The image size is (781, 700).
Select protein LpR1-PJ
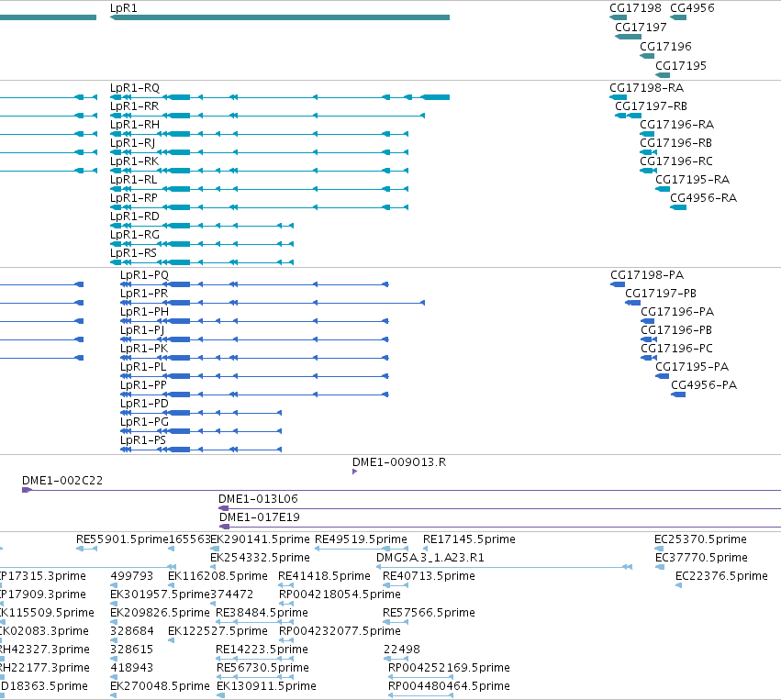point(254,339)
